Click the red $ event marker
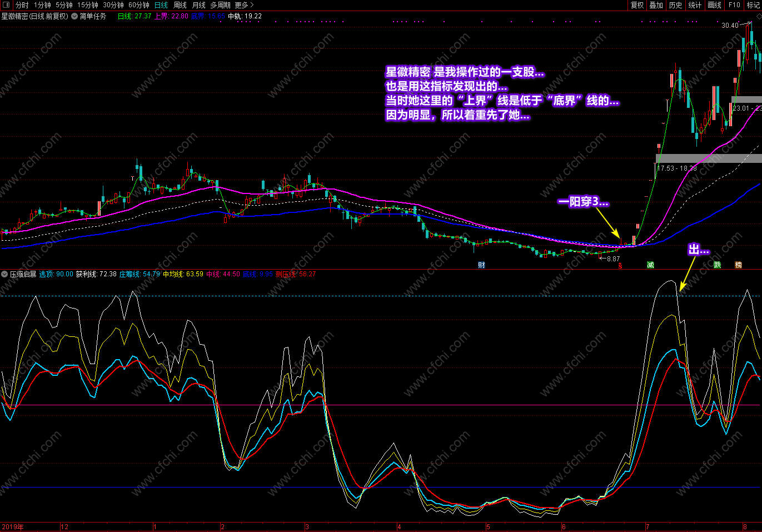The height and width of the screenshot is (532, 762). (620, 266)
